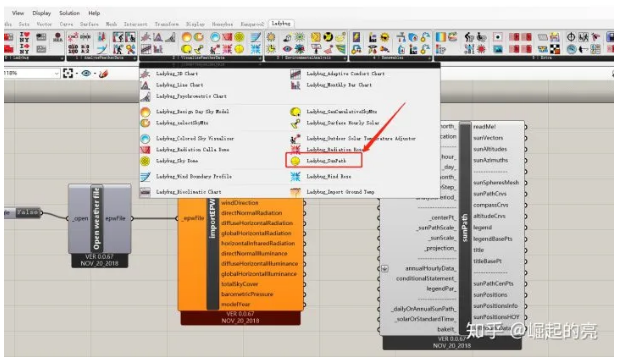Click the checkerboard icon in Extra panel
This screenshot has height=360, width=619.
tap(555, 49)
